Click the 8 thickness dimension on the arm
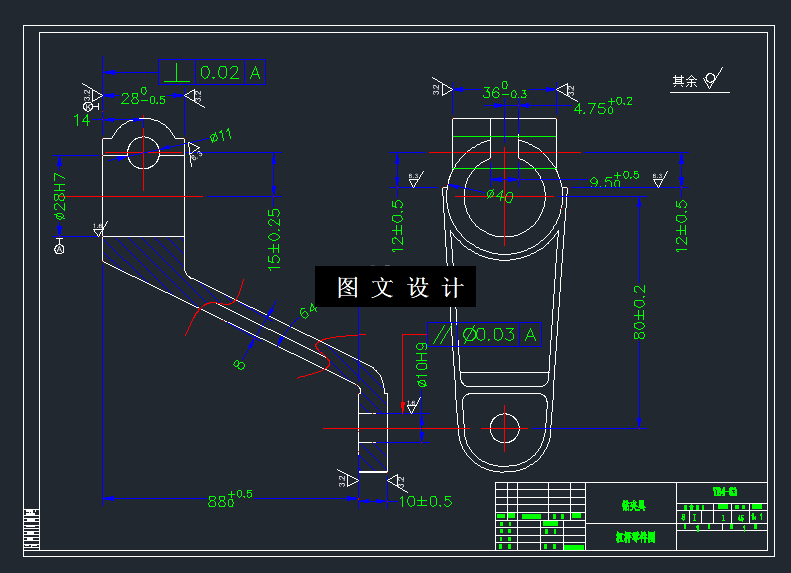 [240, 364]
